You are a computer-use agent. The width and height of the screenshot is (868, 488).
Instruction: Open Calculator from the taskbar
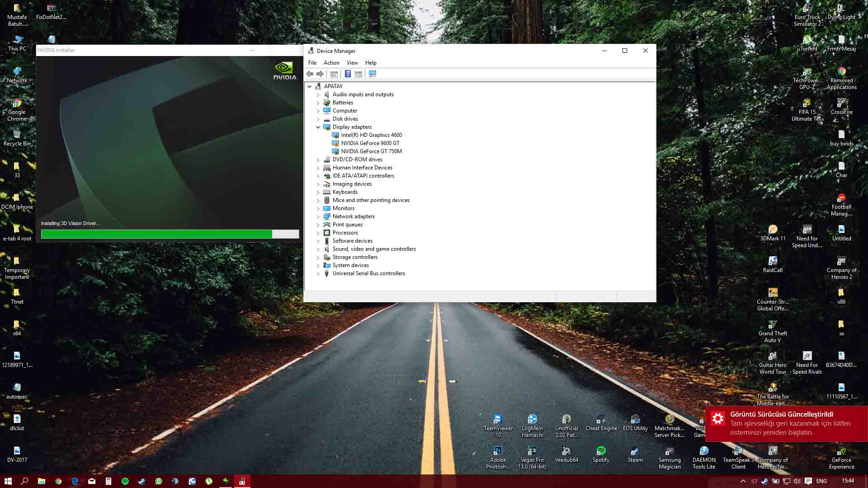108,481
